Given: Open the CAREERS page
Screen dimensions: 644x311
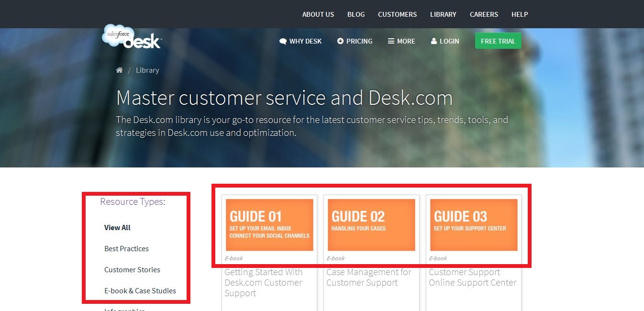Looking at the screenshot, I should (x=484, y=14).
